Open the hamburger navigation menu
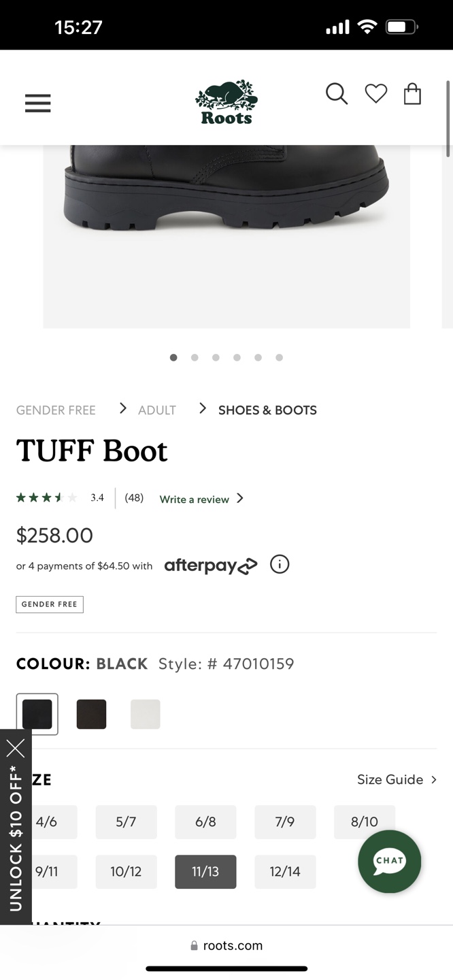453x980 pixels. [x=38, y=103]
